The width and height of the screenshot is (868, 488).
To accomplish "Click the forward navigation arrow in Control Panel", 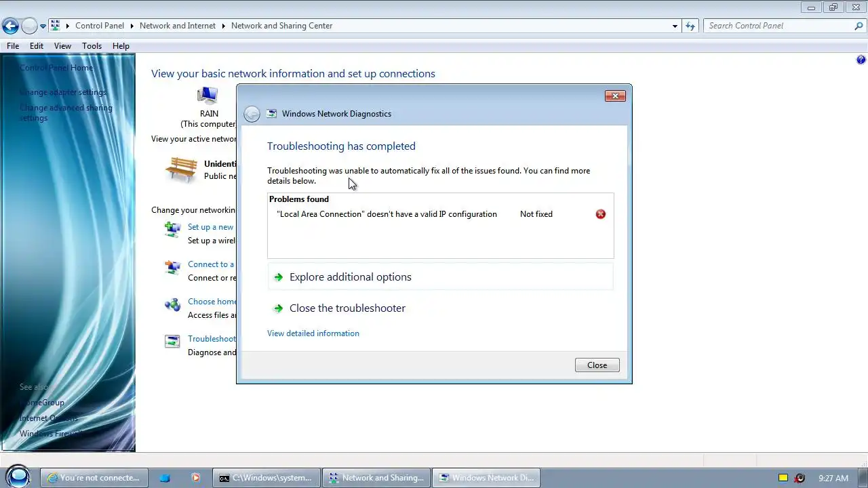I will 29,26.
